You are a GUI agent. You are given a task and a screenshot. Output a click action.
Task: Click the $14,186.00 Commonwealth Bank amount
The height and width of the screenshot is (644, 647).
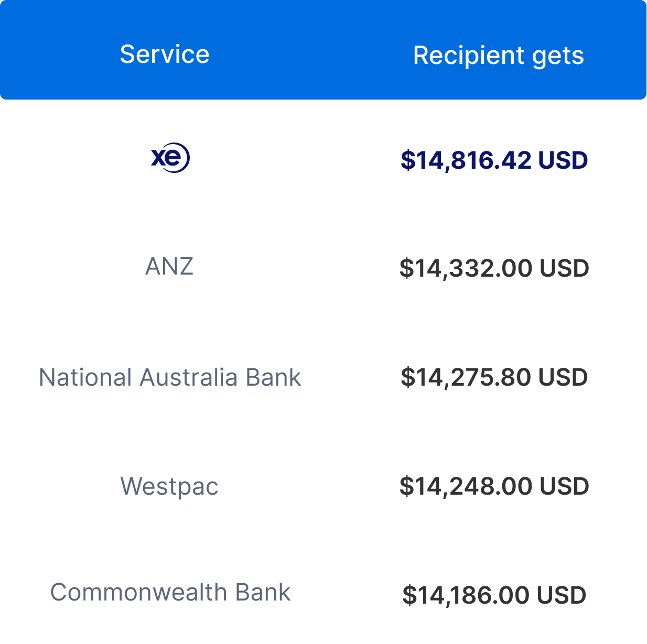click(x=466, y=595)
